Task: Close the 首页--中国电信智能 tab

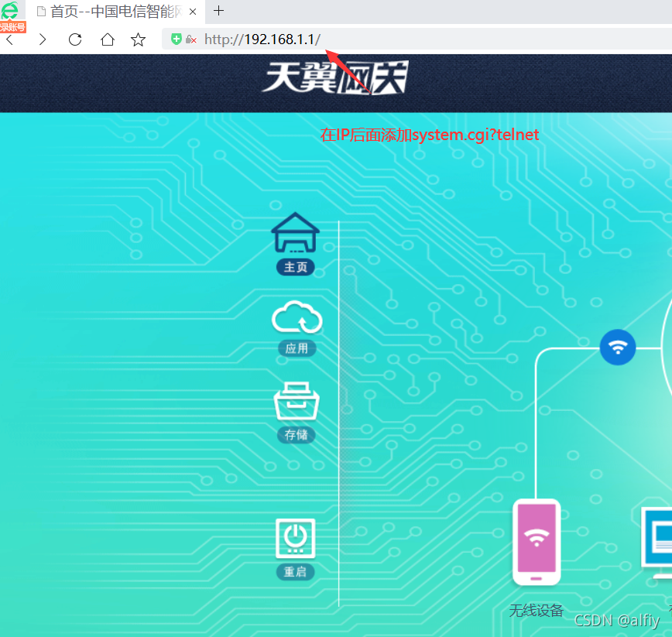Action: click(193, 12)
